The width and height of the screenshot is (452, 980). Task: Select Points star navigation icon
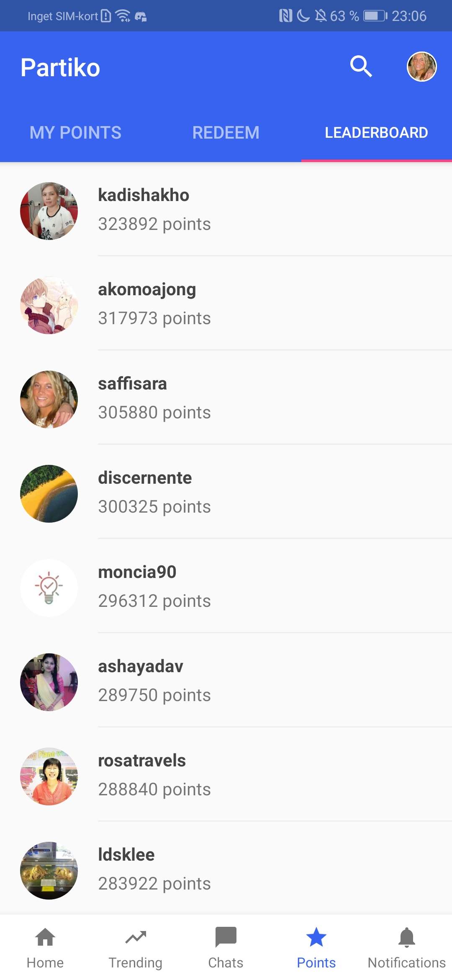[x=316, y=937]
